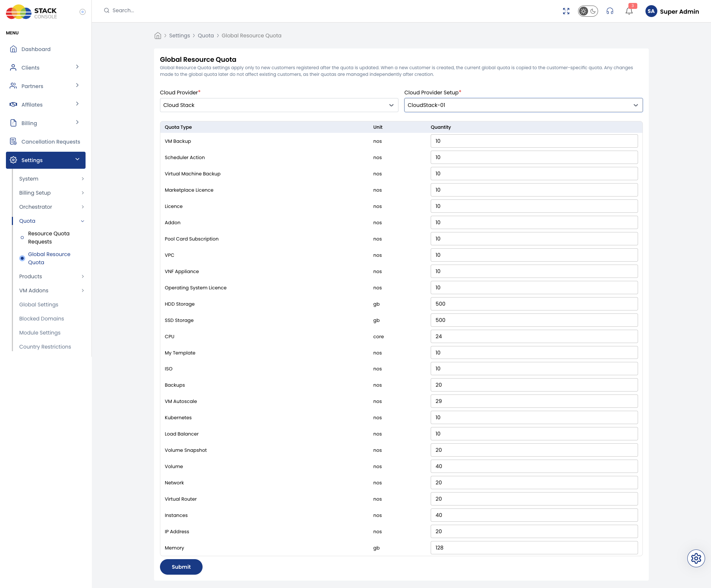Open Cancellation Requests menu item
Image resolution: width=711 pixels, height=588 pixels.
[46, 142]
